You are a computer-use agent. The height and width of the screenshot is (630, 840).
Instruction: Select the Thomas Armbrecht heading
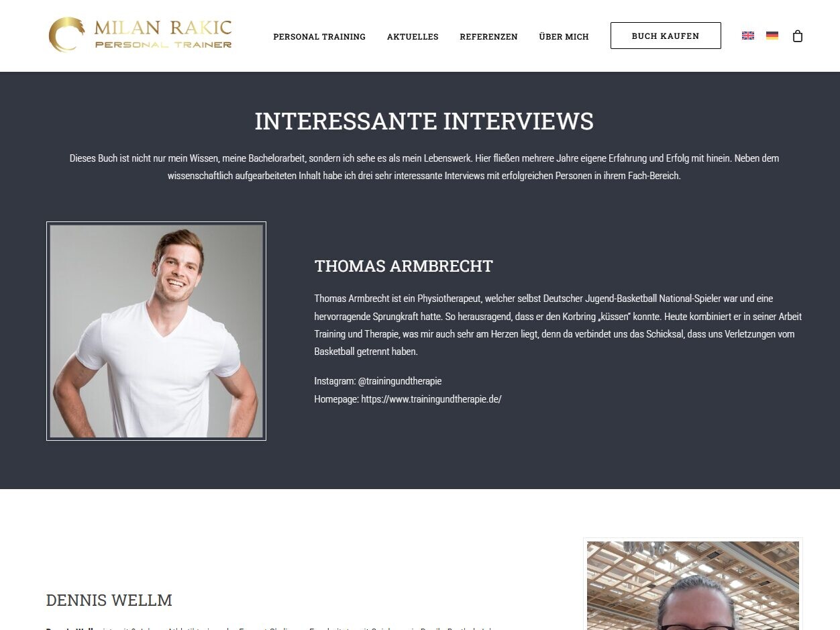click(404, 266)
